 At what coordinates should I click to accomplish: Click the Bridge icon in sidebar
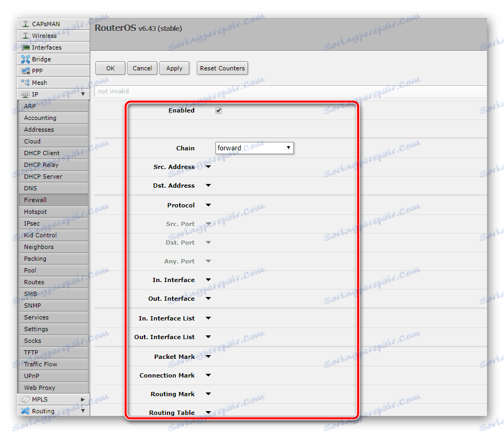coord(26,59)
